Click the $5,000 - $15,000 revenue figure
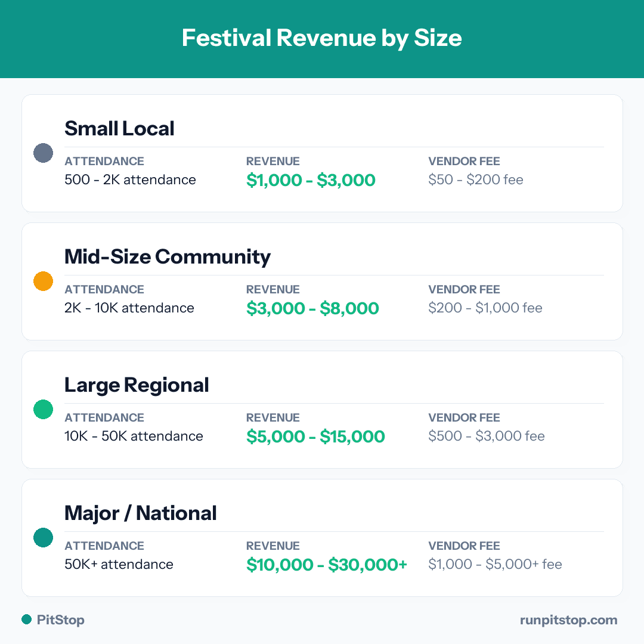Viewport: 644px width, 644px height. pos(315,436)
